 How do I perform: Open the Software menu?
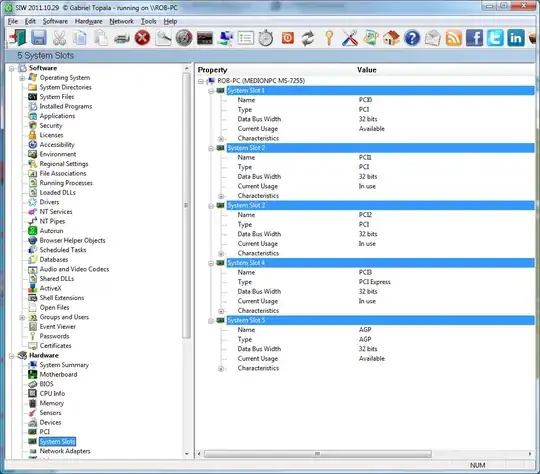55,21
